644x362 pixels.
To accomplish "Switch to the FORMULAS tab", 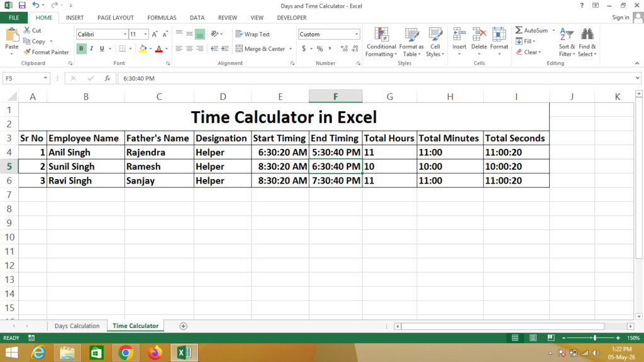I will click(162, 18).
